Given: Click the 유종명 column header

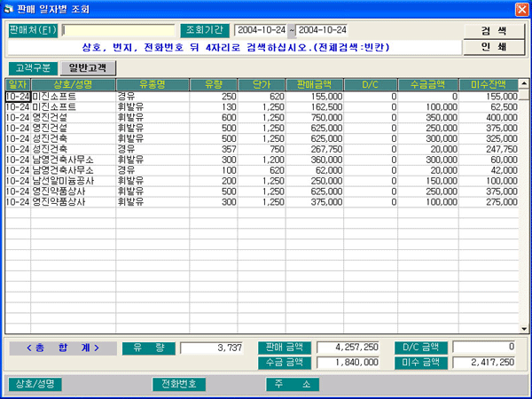Looking at the screenshot, I should 153,85.
